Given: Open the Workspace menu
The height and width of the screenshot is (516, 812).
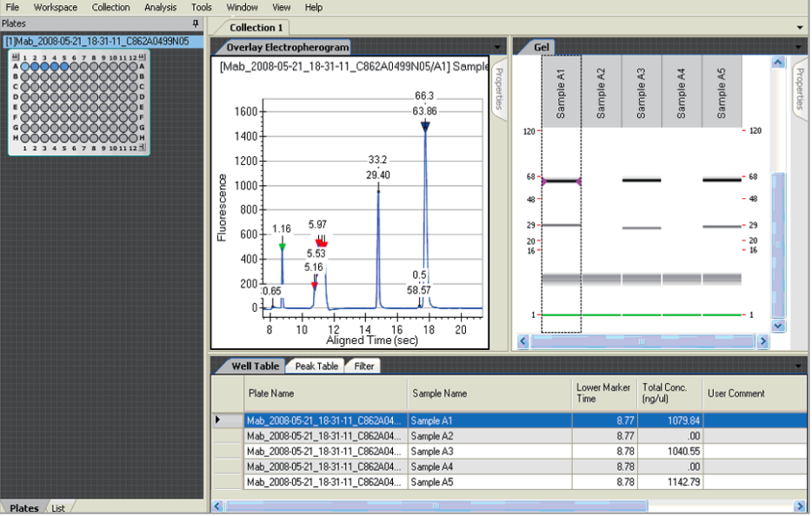Looking at the screenshot, I should (56, 7).
